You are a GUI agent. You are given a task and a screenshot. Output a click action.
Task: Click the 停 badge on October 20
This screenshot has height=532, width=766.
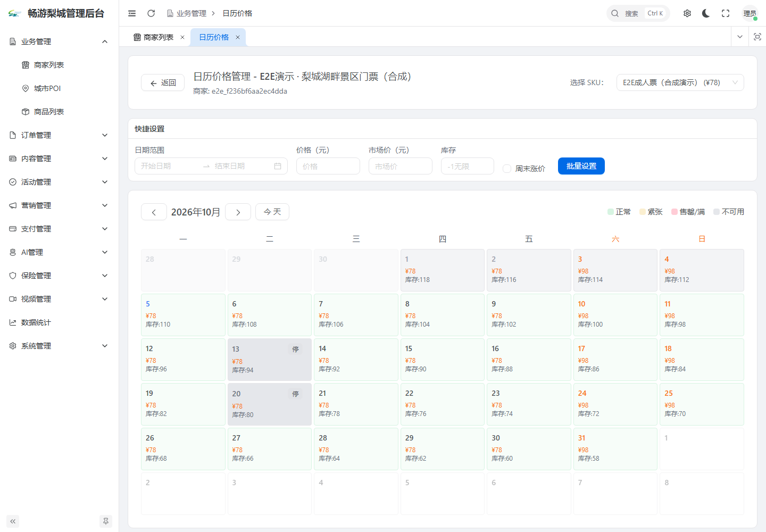click(x=295, y=394)
